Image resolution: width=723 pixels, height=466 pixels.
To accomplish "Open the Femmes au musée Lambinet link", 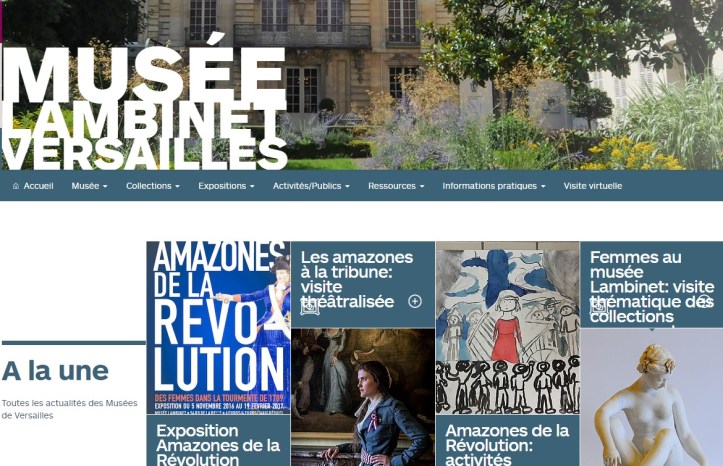I will pos(652,287).
